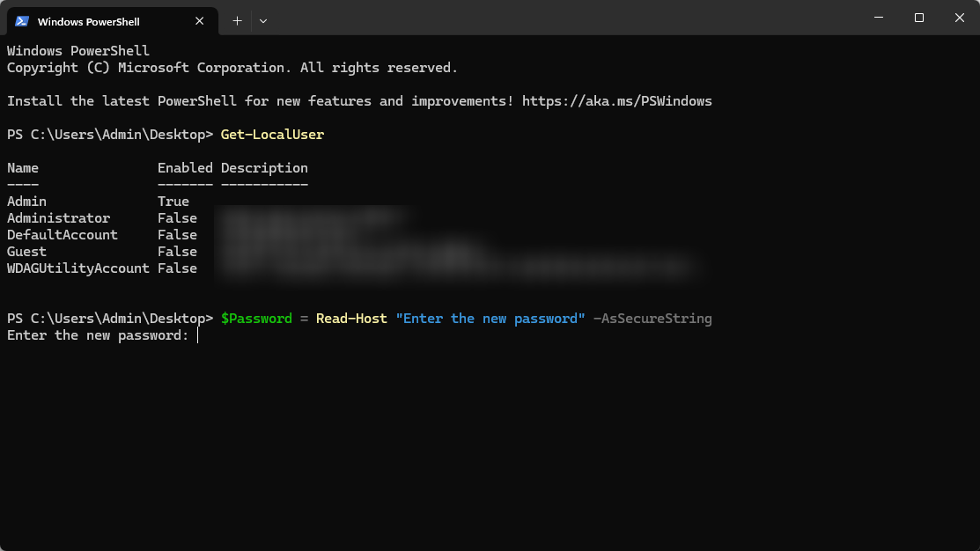Image resolution: width=980 pixels, height=551 pixels.
Task: Click the Administrator account name
Action: pos(58,217)
